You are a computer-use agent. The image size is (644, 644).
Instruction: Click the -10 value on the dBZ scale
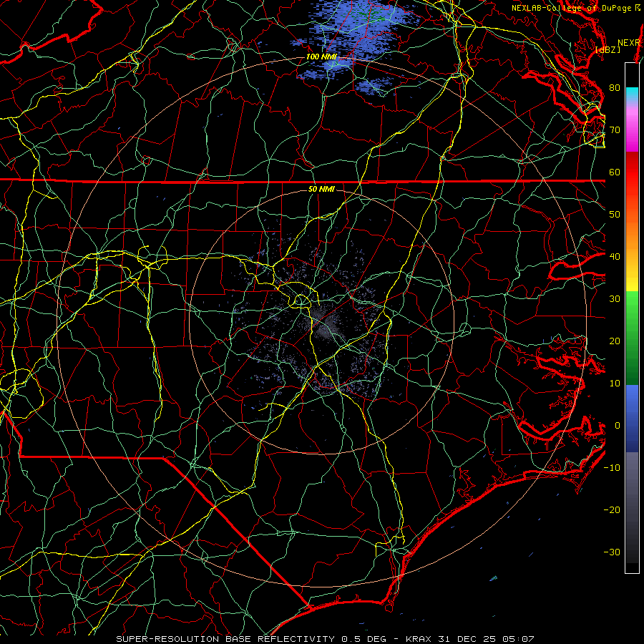click(612, 467)
